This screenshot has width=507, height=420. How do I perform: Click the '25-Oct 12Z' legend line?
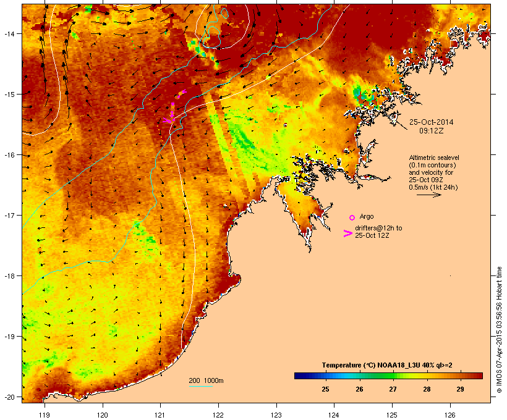coord(372,235)
